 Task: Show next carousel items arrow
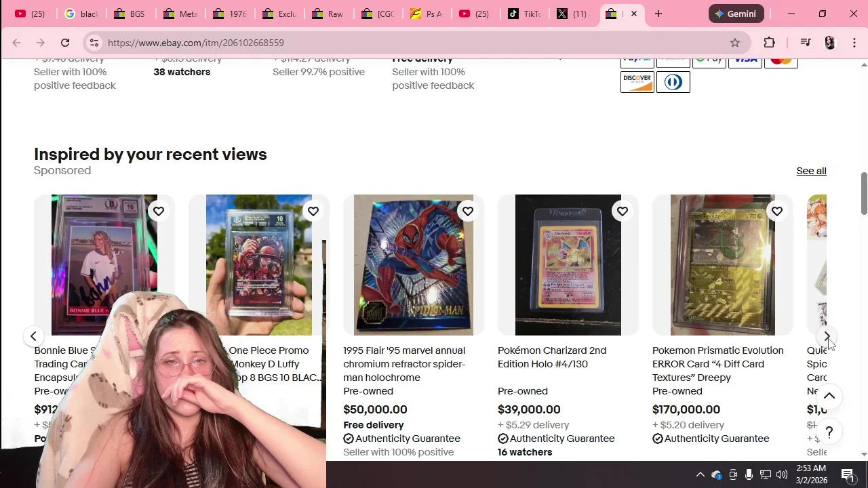point(827,336)
